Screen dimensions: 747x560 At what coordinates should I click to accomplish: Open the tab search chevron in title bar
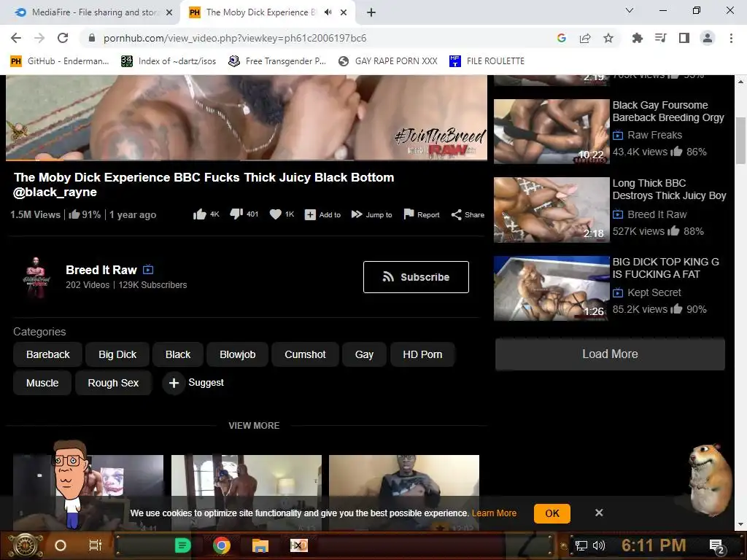(630, 10)
